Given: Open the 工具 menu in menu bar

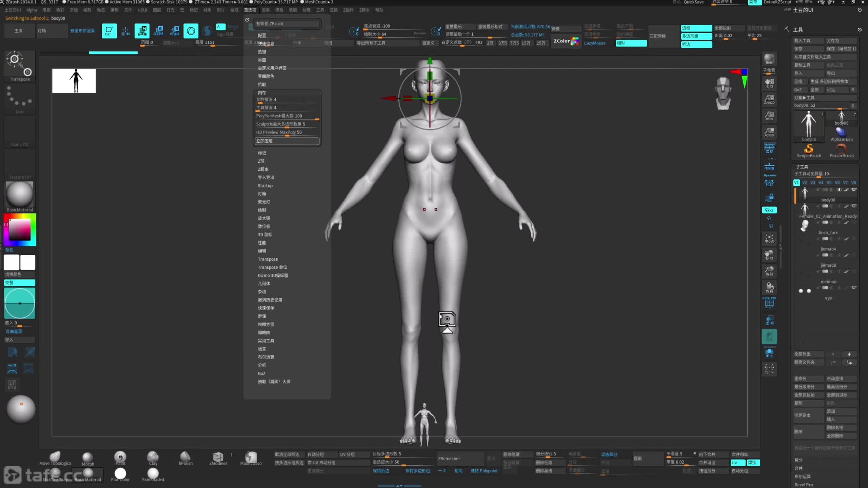Looking at the screenshot, I should click(x=320, y=10).
